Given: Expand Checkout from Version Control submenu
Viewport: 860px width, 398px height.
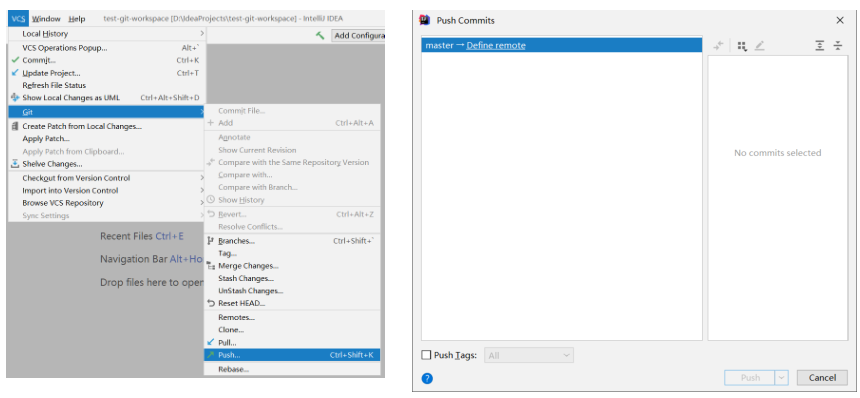Looking at the screenshot, I should pos(107,178).
